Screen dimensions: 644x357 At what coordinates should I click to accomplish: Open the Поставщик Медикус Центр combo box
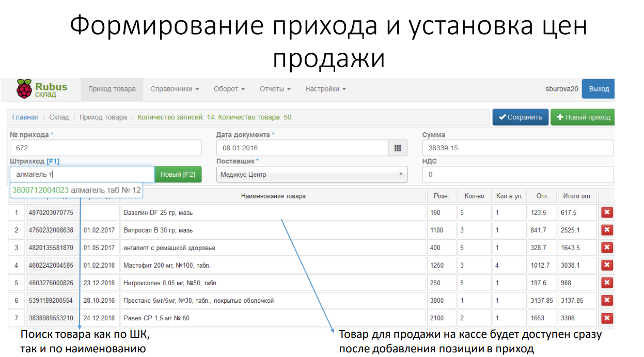tap(311, 175)
